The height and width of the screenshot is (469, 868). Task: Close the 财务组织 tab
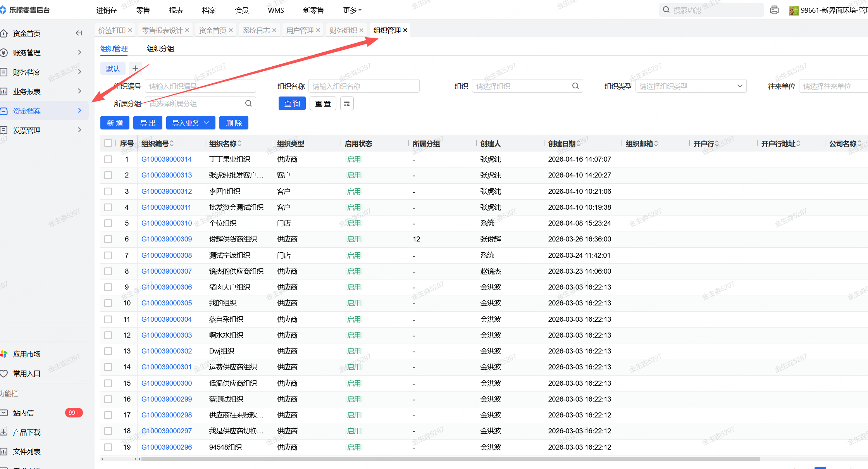(361, 30)
